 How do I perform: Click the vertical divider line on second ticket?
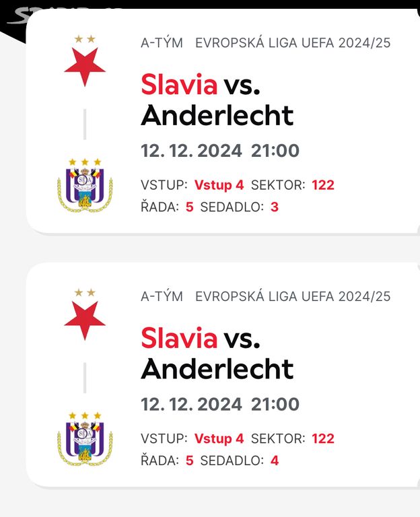(85, 378)
